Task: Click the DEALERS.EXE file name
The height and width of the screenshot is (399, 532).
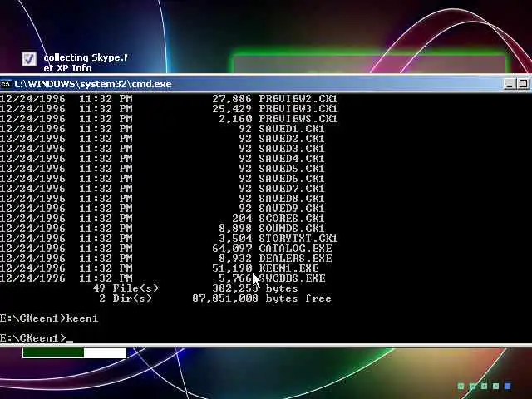Action: (296, 259)
